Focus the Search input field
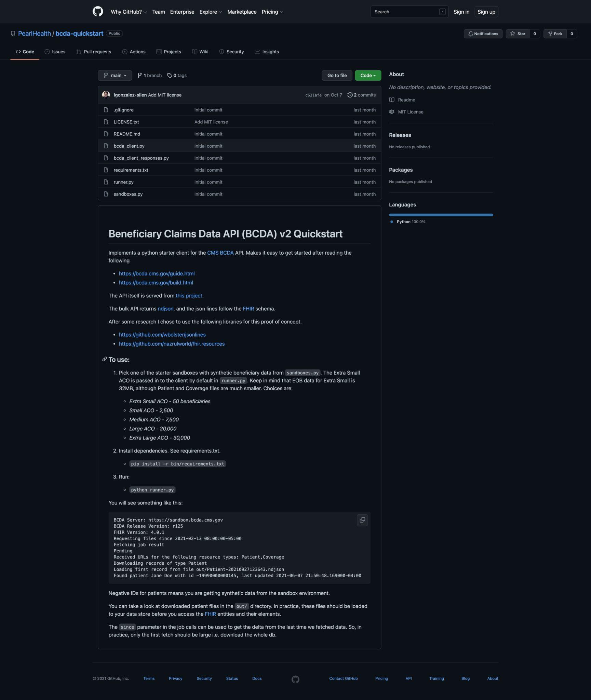The image size is (591, 700). coord(409,12)
